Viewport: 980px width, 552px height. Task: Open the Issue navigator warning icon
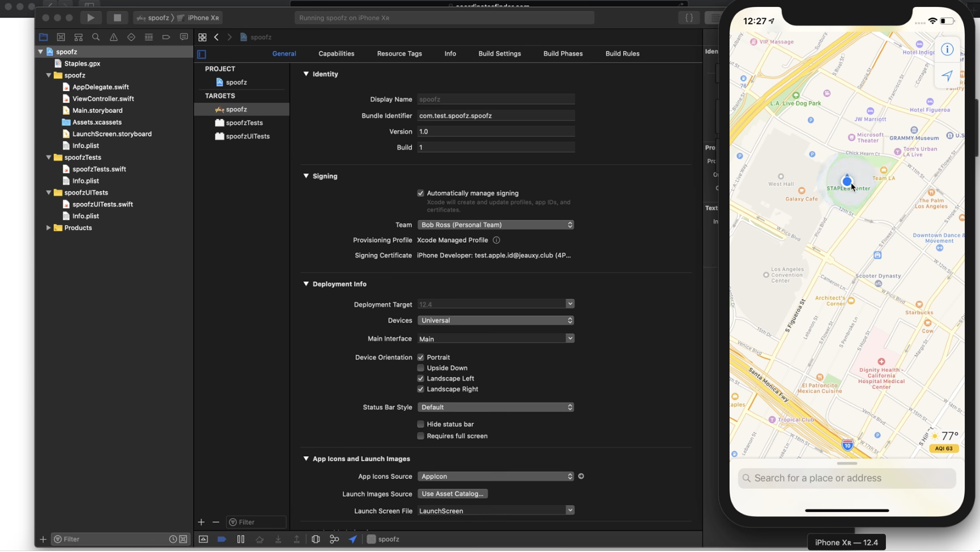tap(113, 37)
